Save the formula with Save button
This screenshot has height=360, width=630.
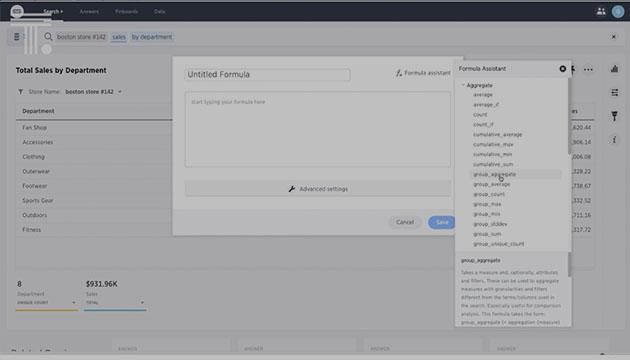(442, 222)
